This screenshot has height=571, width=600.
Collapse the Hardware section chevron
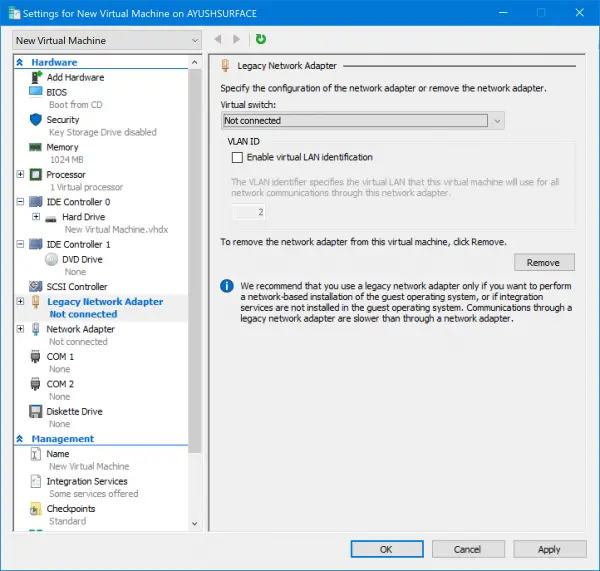click(20, 62)
